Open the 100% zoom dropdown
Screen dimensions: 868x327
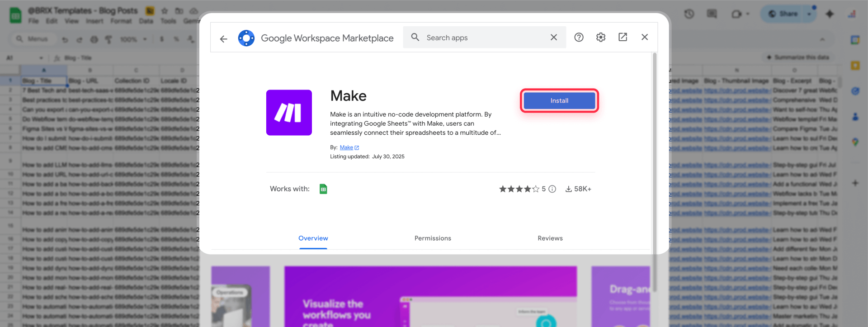[x=133, y=39]
